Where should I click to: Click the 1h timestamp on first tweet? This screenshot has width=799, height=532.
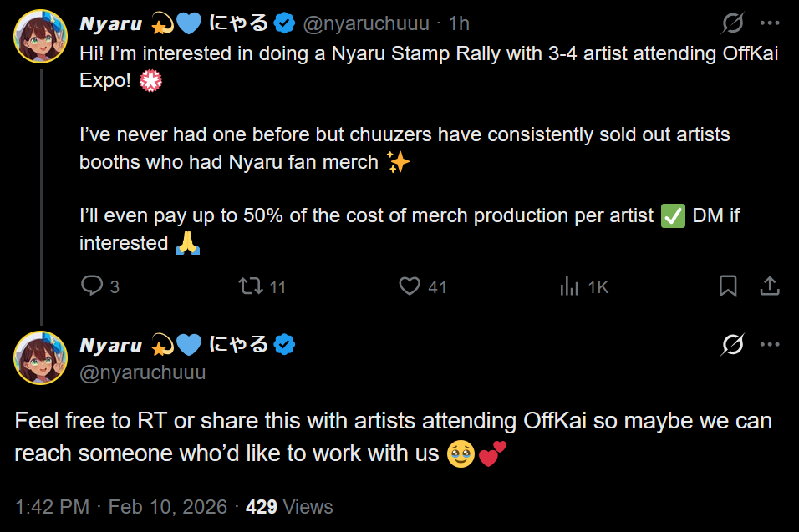pos(459,24)
